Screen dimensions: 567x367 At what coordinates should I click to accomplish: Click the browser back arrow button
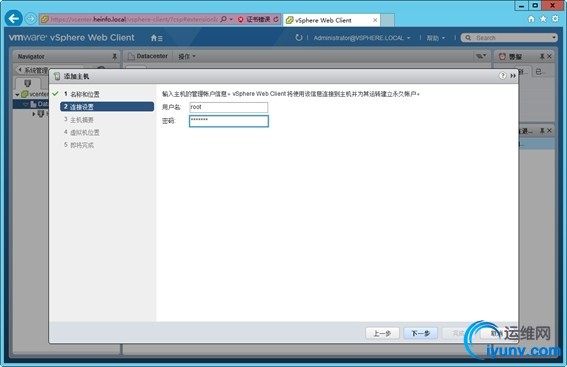coord(14,18)
